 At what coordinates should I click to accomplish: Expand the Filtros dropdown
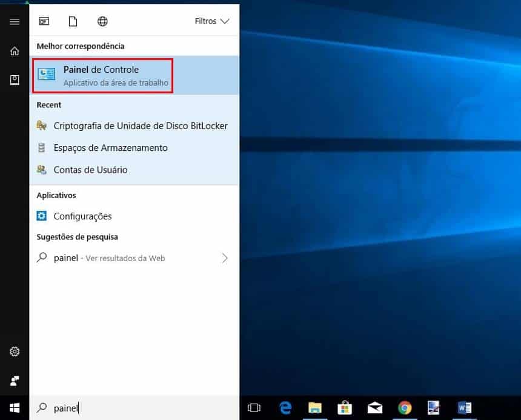212,21
